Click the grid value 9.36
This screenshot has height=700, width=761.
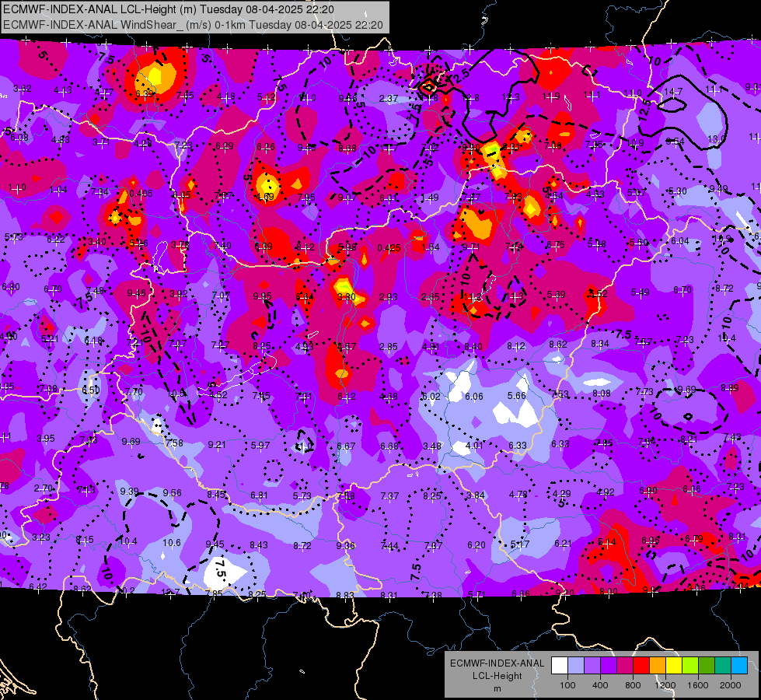coord(346,545)
